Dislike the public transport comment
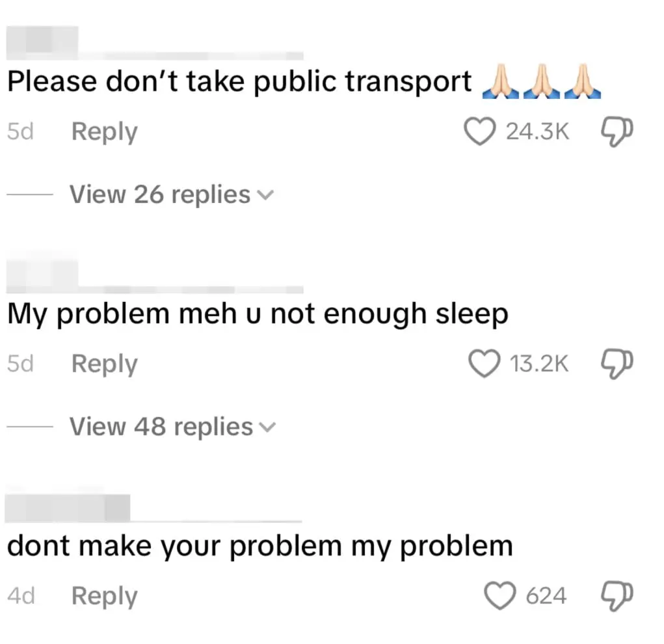The width and height of the screenshot is (664, 644). click(x=615, y=131)
